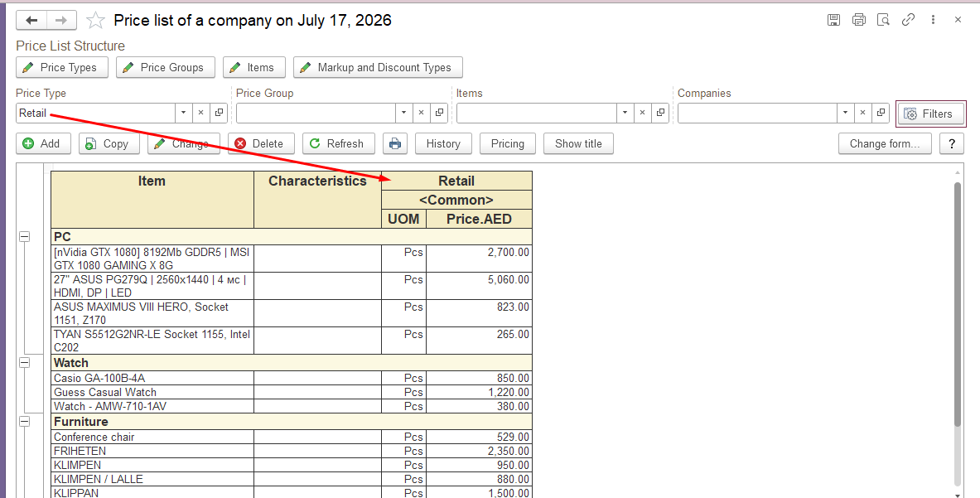Edit Price Groups structure
The width and height of the screenshot is (980, 498).
point(165,67)
